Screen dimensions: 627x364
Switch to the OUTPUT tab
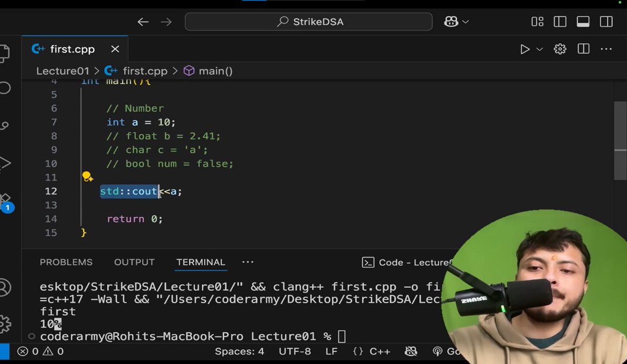click(134, 262)
